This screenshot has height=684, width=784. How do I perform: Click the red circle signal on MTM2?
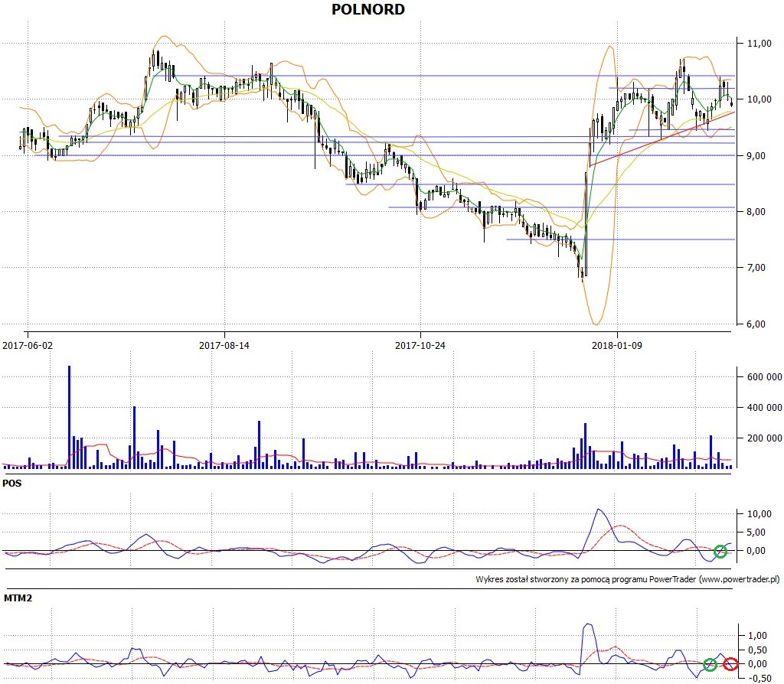731,664
